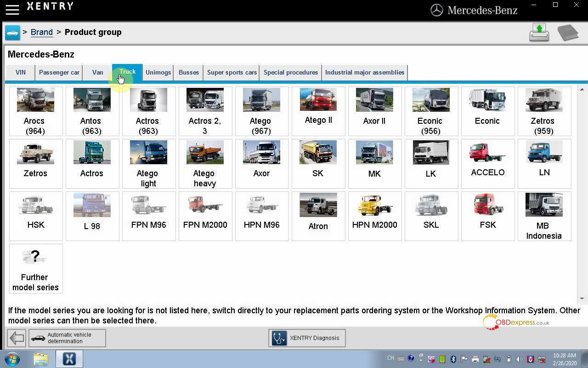This screenshot has width=588, height=368.
Task: Select the MK truck model
Action: point(375,164)
